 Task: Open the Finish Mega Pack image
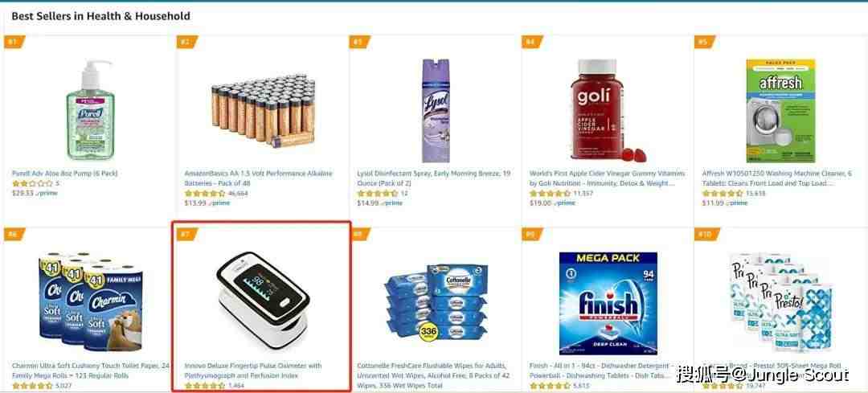click(608, 303)
